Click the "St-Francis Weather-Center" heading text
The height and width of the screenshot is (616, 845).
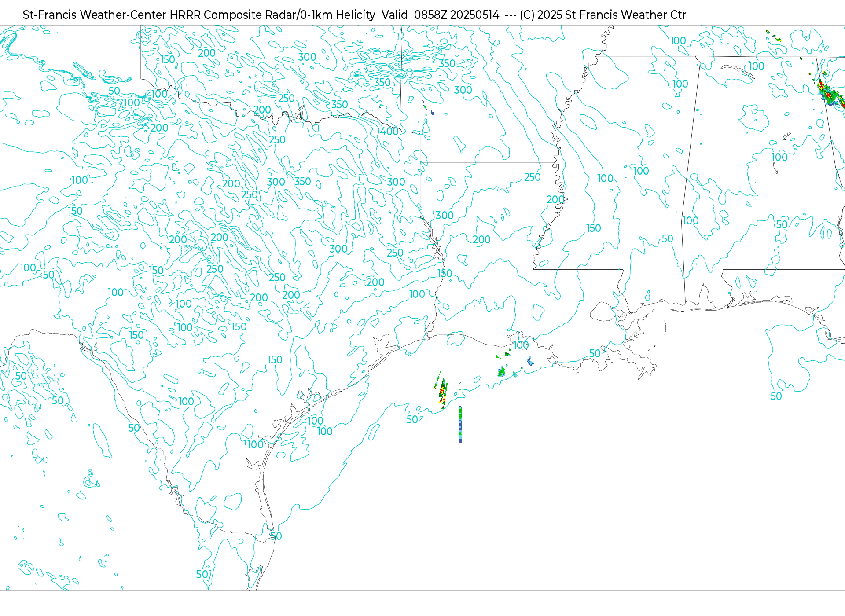pyautogui.click(x=94, y=15)
